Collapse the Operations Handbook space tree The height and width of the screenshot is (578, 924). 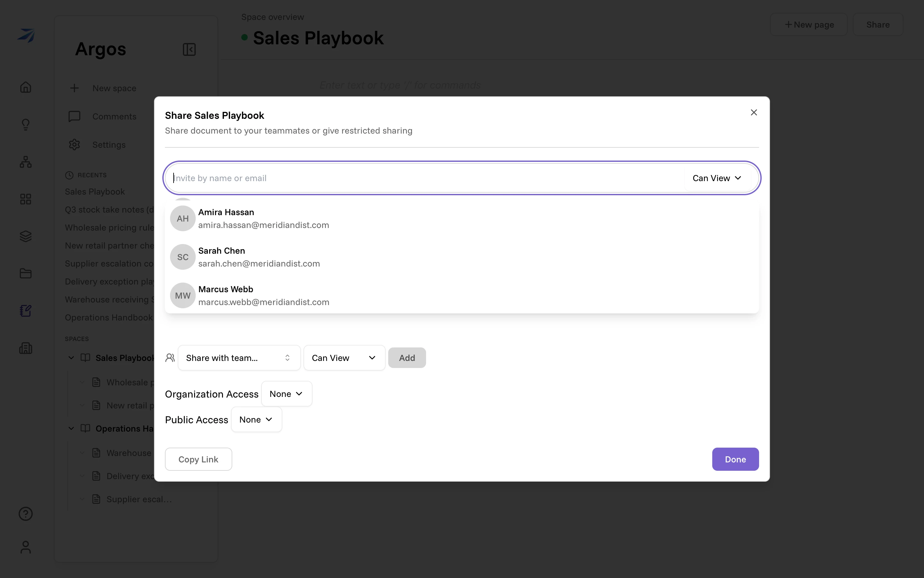click(x=71, y=429)
